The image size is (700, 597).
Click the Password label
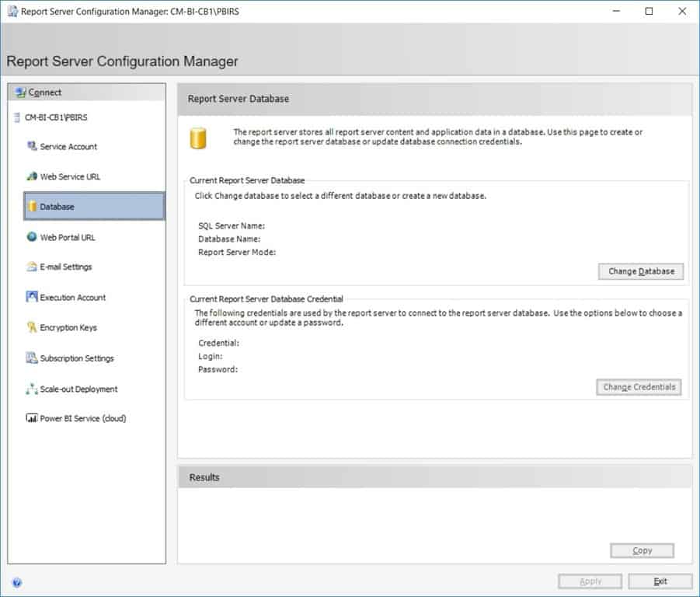[218, 369]
